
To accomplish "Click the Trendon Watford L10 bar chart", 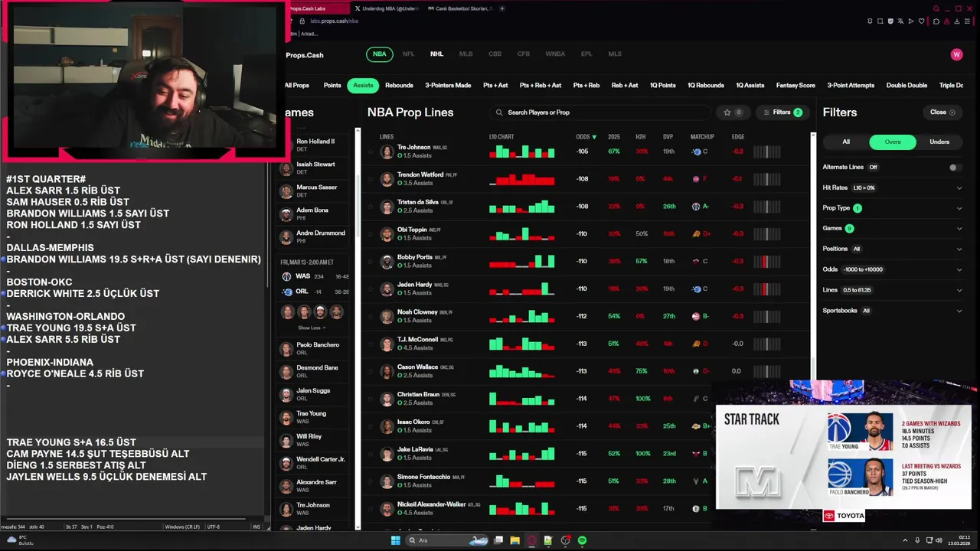I will 521,179.
